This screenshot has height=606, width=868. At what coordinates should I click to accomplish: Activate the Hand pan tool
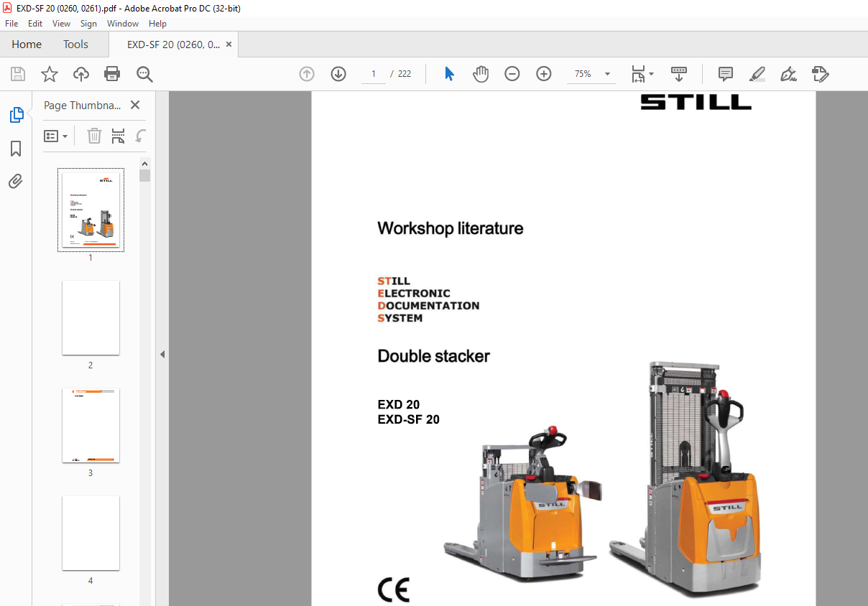[x=481, y=74]
